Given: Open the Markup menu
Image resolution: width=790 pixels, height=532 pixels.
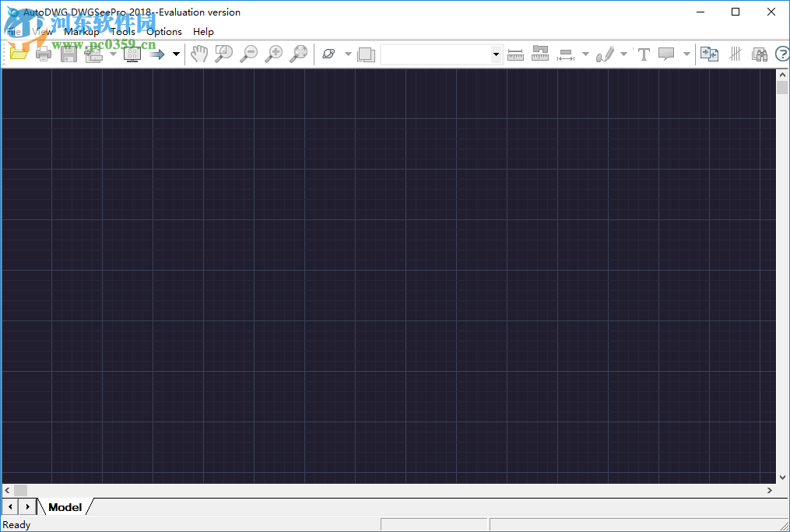Looking at the screenshot, I should (81, 32).
